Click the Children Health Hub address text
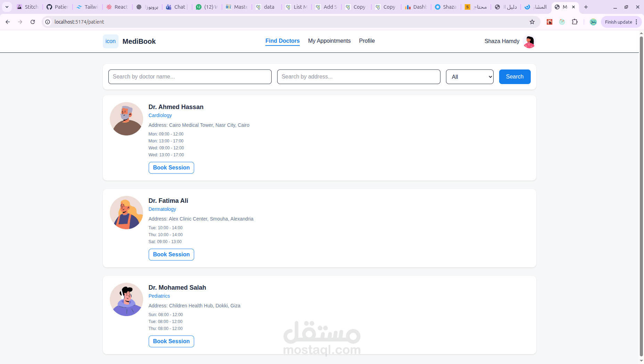Screen dimensions: 644x364 pyautogui.click(x=195, y=306)
